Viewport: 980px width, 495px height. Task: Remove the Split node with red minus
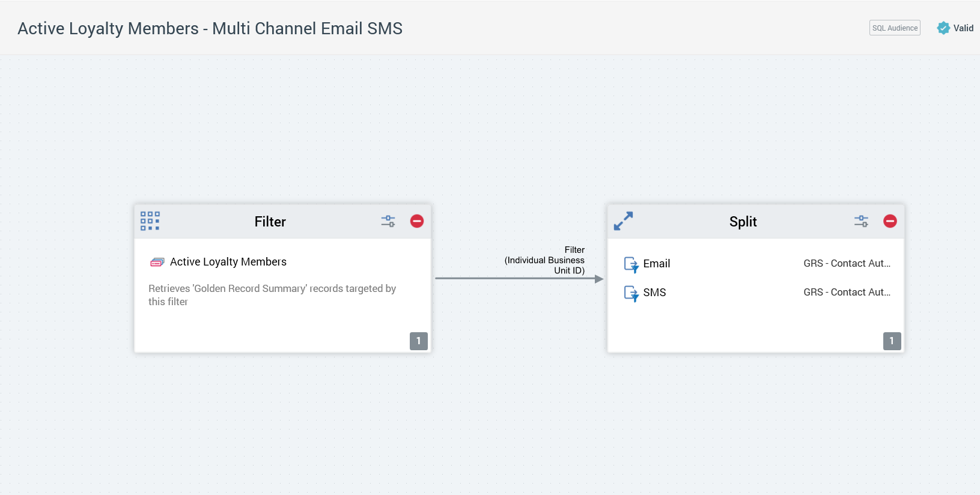pyautogui.click(x=890, y=221)
